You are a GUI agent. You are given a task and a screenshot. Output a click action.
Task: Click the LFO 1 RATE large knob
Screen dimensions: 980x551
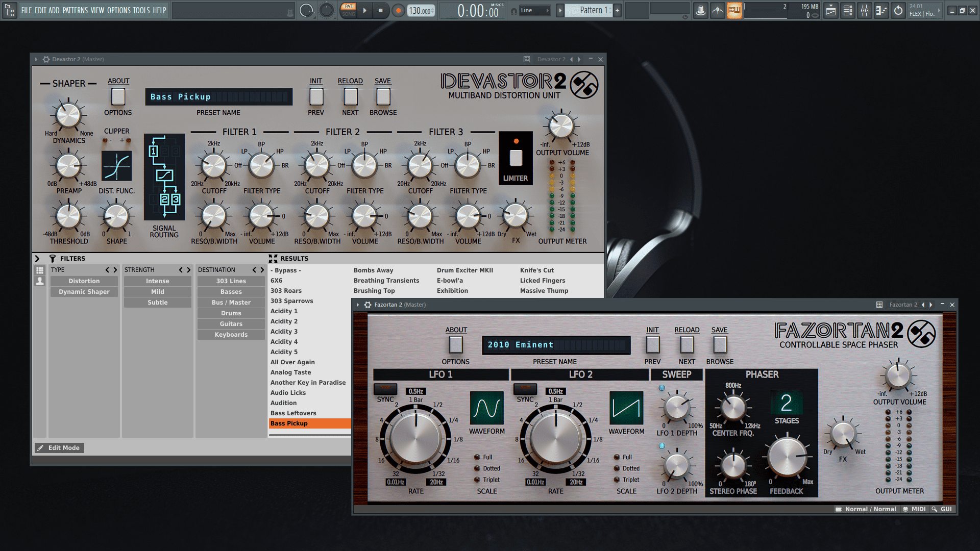[x=415, y=438]
